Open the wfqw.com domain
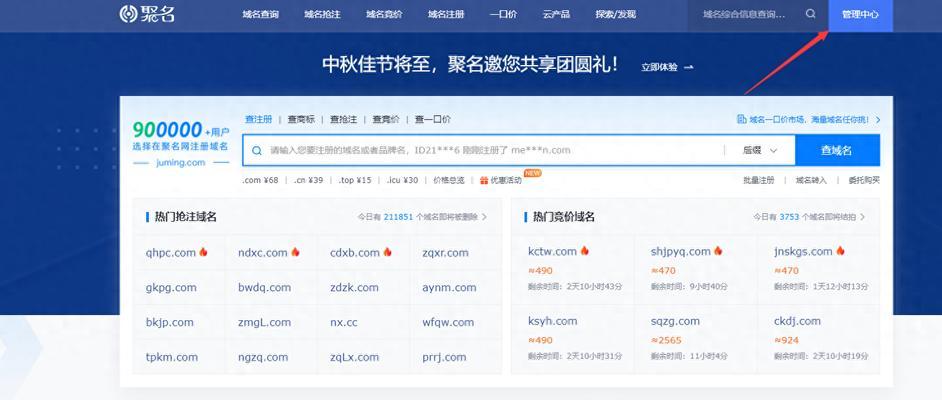This screenshot has width=942, height=400. (448, 323)
